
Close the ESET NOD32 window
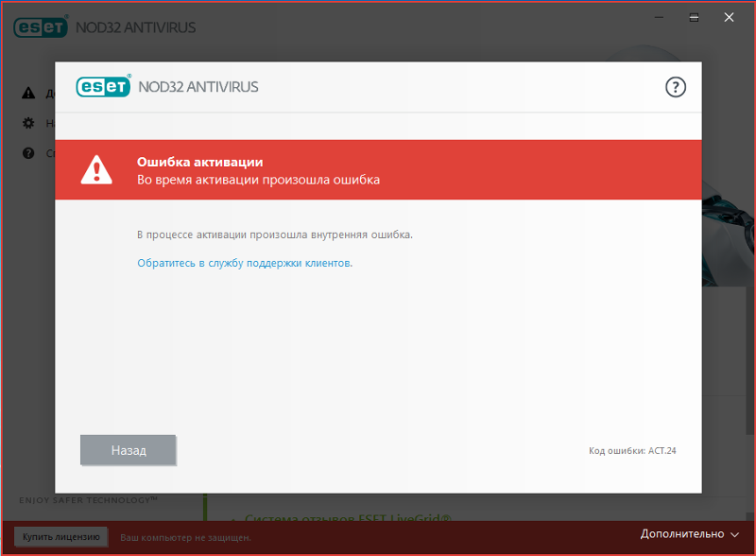(730, 17)
